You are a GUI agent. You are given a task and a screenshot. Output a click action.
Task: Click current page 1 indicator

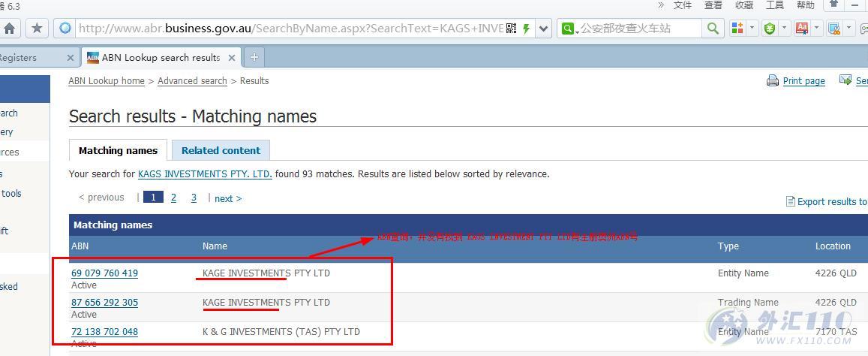click(x=153, y=198)
